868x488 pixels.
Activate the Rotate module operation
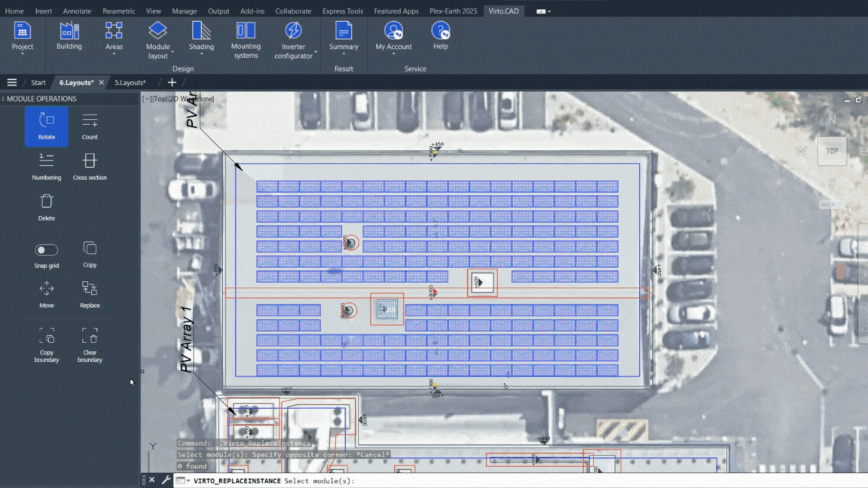pyautogui.click(x=47, y=127)
